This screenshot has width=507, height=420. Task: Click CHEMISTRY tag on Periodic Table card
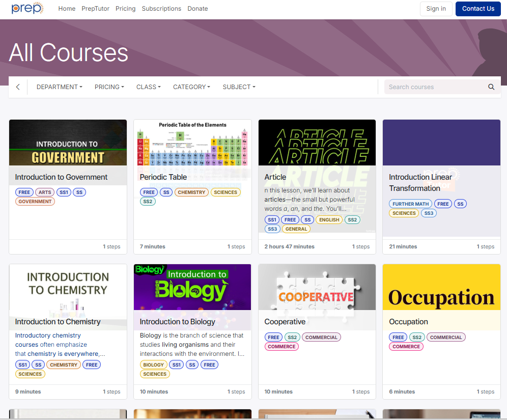coord(191,192)
